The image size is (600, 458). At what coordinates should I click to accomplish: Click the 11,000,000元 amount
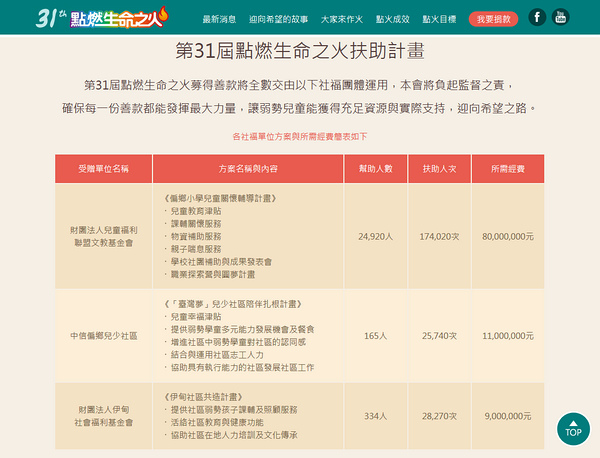click(508, 336)
